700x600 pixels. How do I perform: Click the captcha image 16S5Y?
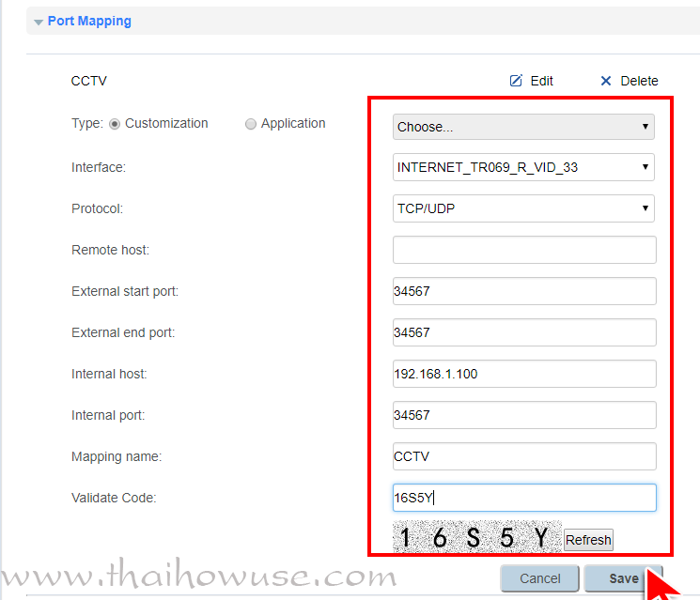click(x=477, y=537)
